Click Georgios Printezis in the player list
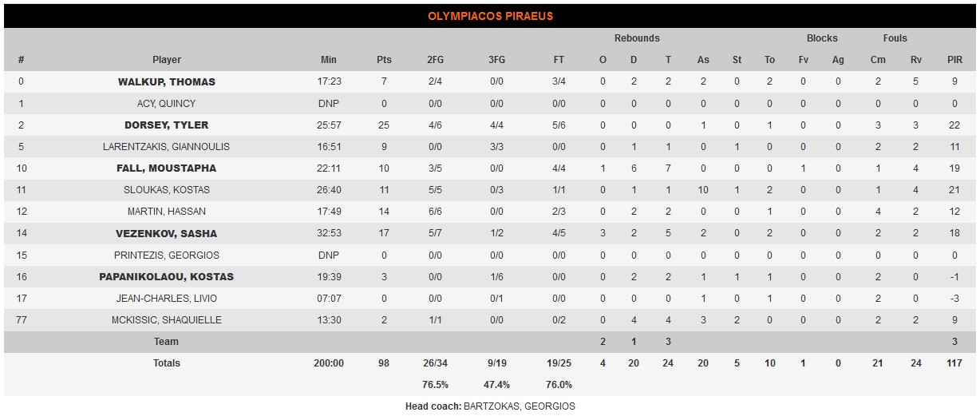Viewport: 980px width, 416px height. click(x=166, y=256)
